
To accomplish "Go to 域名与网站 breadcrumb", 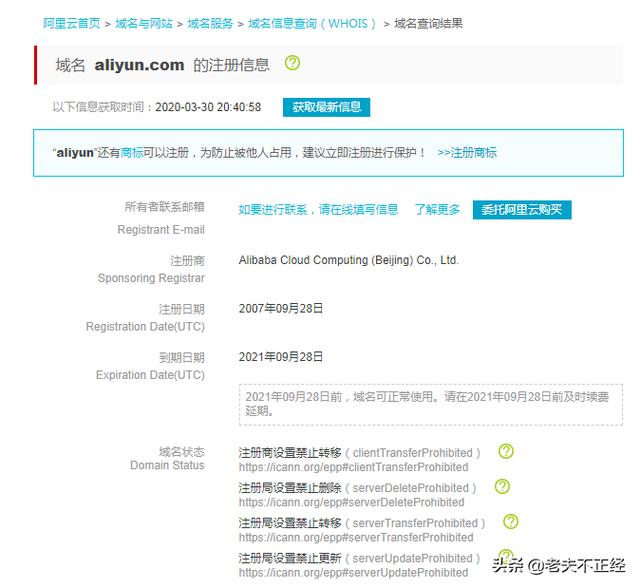I will [x=144, y=24].
